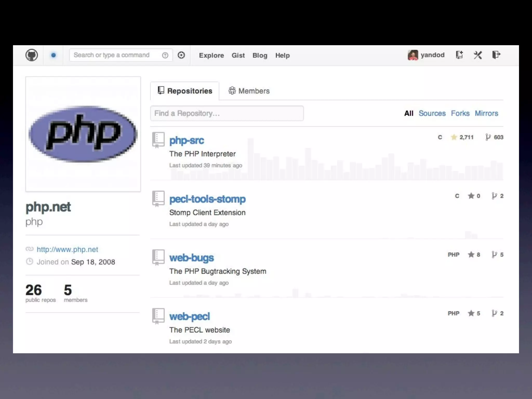Click the php-src star icon

click(x=454, y=137)
